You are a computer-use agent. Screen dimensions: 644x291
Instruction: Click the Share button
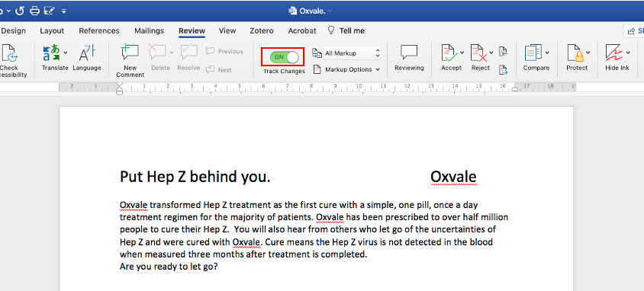[634, 30]
